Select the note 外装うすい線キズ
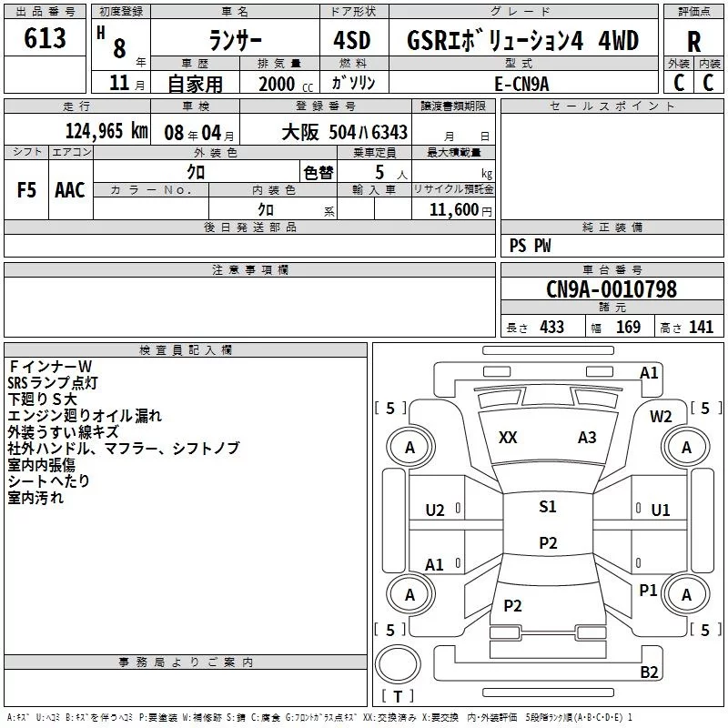 click(63, 431)
